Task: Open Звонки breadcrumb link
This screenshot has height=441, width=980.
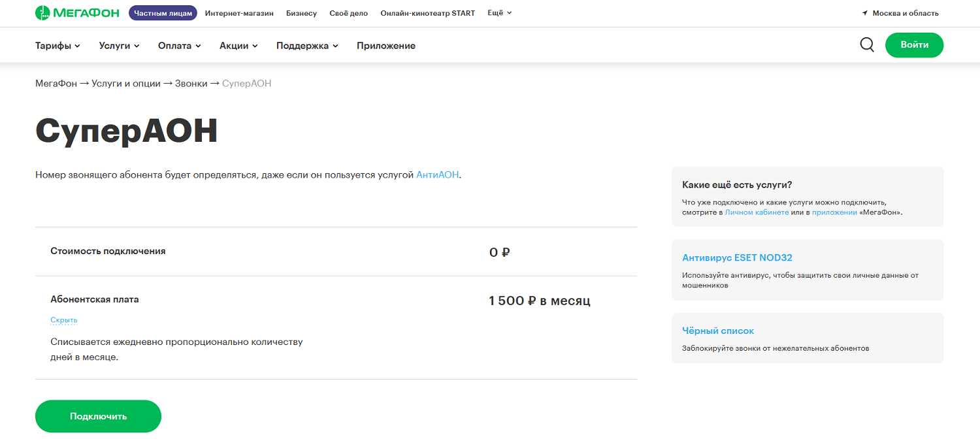Action: tap(191, 84)
